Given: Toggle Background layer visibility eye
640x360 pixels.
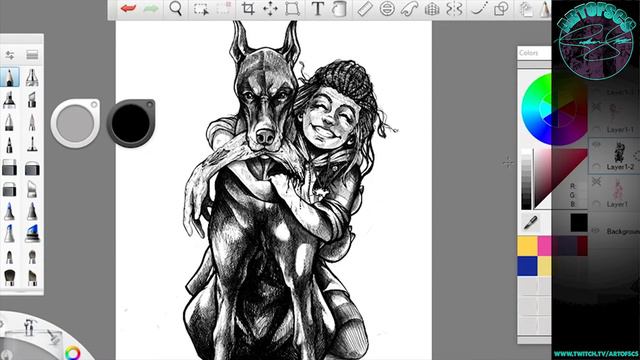Looking at the screenshot, I should click(596, 231).
